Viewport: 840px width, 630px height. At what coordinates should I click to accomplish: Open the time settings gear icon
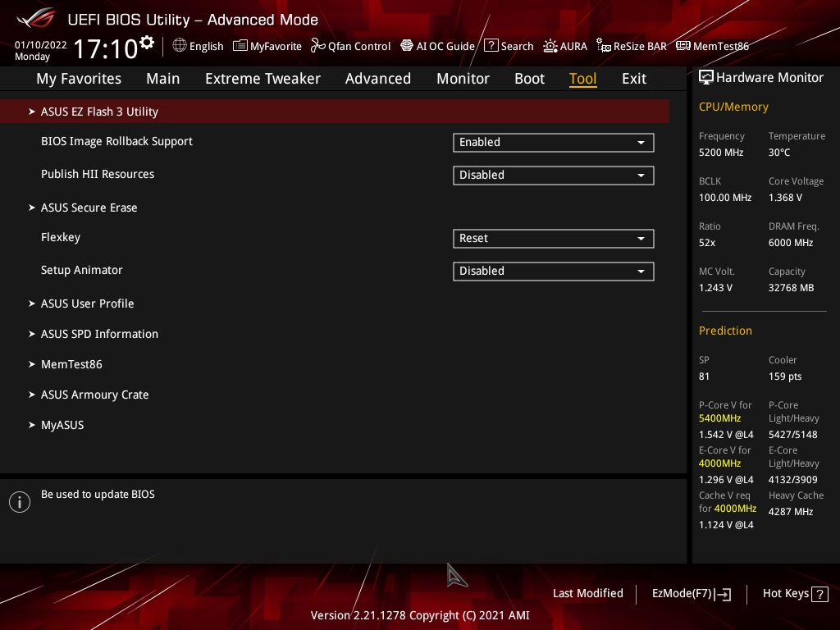pyautogui.click(x=147, y=42)
